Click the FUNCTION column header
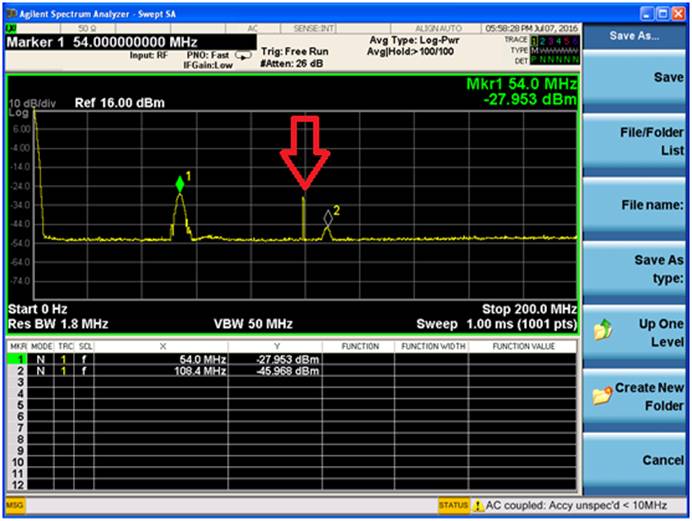 360,347
